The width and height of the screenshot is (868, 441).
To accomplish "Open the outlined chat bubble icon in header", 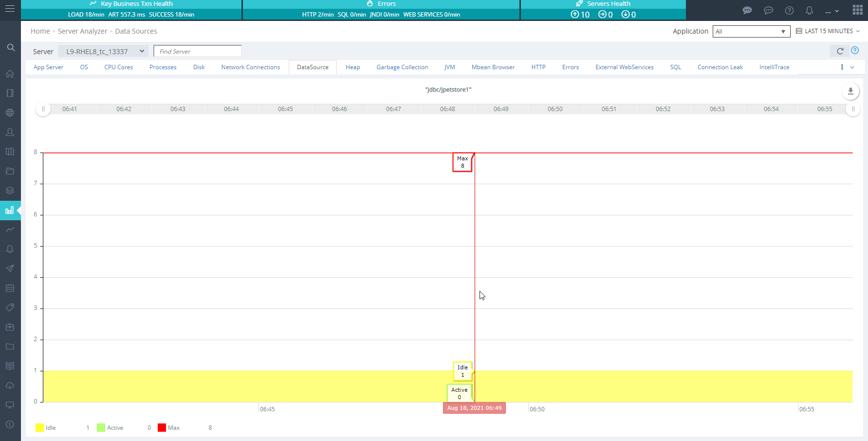I will point(768,10).
